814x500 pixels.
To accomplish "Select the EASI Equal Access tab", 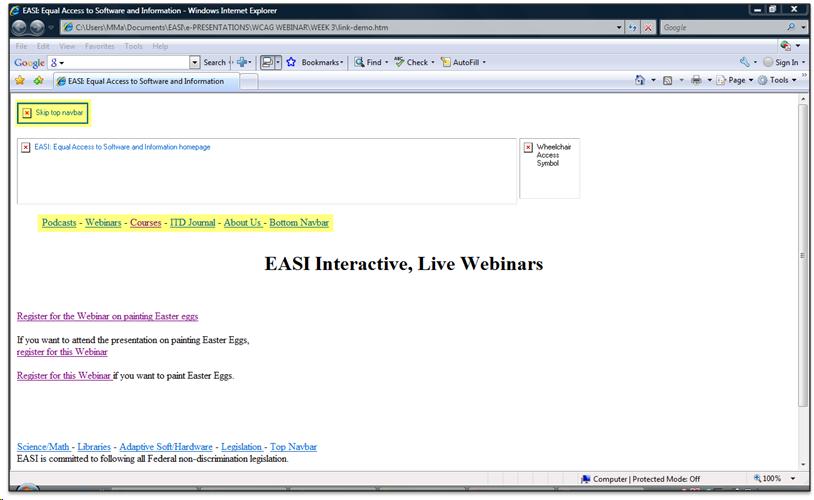I will [146, 81].
